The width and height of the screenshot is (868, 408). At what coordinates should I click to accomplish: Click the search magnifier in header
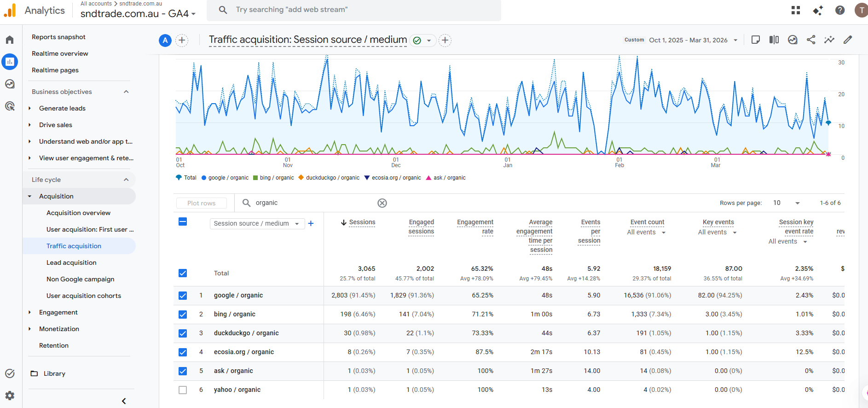[223, 10]
